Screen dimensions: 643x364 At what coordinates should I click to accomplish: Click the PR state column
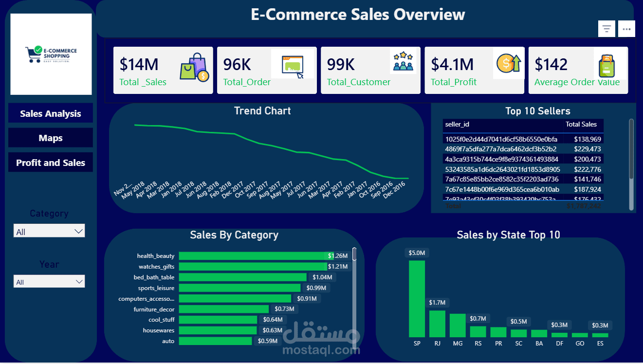[498, 332]
